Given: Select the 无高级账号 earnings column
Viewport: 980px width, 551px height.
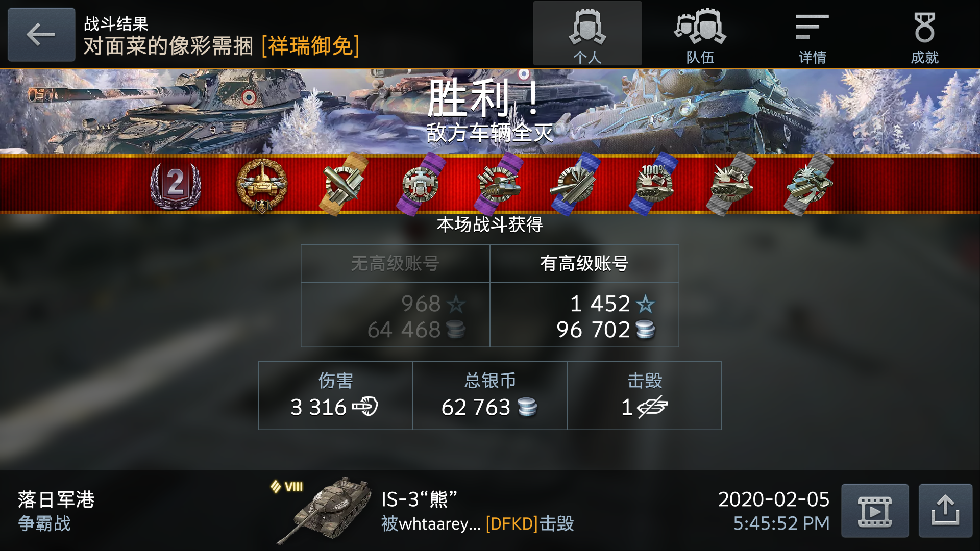Looking at the screenshot, I should point(395,296).
